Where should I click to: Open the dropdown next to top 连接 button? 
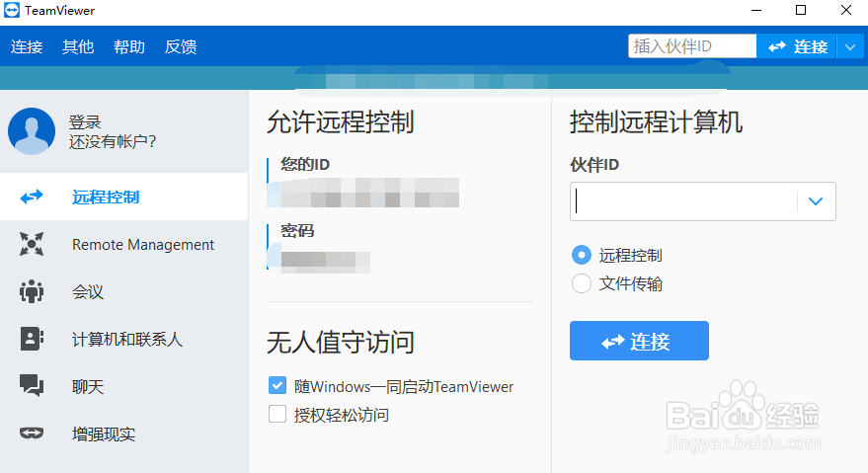851,46
